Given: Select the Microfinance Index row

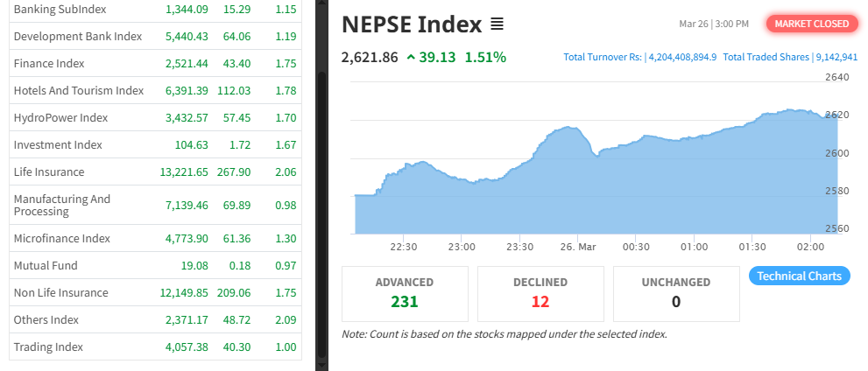Looking at the screenshot, I should [156, 238].
